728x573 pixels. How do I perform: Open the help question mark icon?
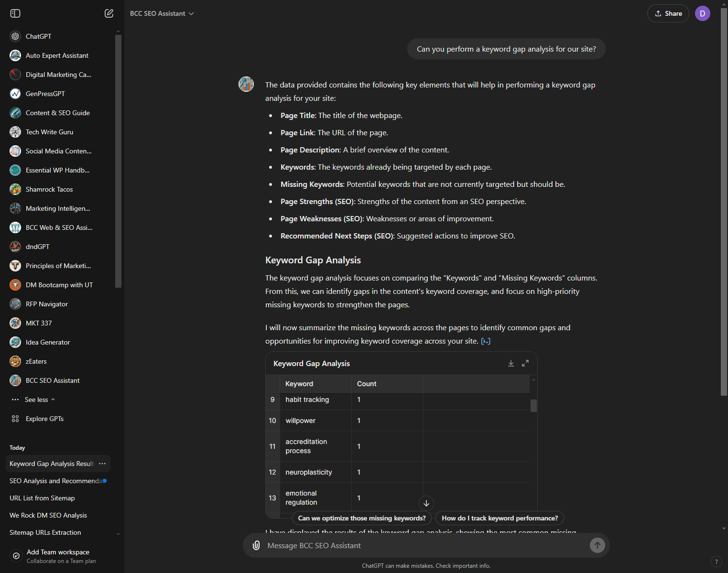tap(716, 562)
